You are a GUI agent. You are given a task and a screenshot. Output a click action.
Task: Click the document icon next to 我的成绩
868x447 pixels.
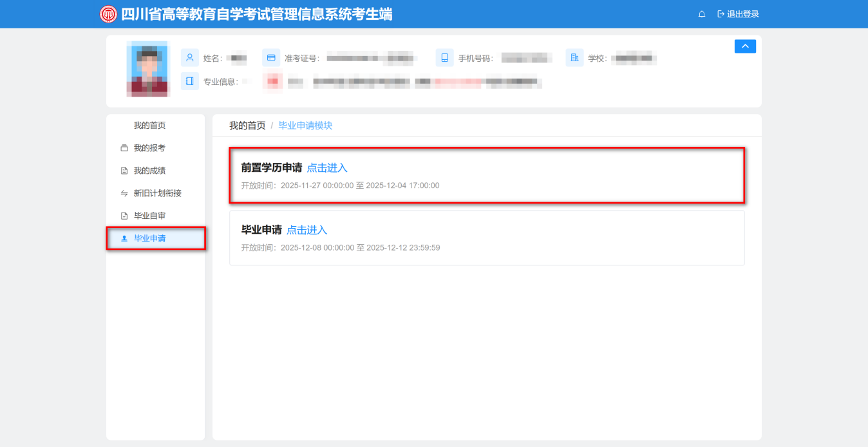[x=124, y=170]
